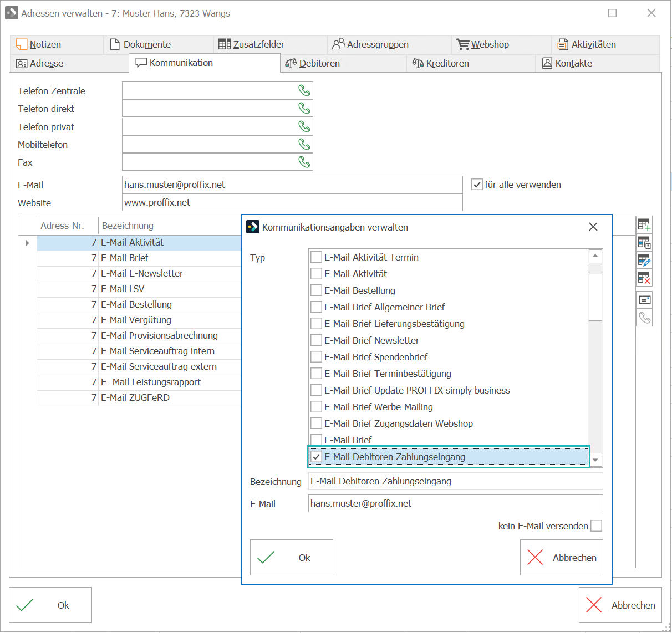Viewport: 672px width, 633px height.
Task: Click the phone icon in Telefon privat field
Action: (304, 126)
